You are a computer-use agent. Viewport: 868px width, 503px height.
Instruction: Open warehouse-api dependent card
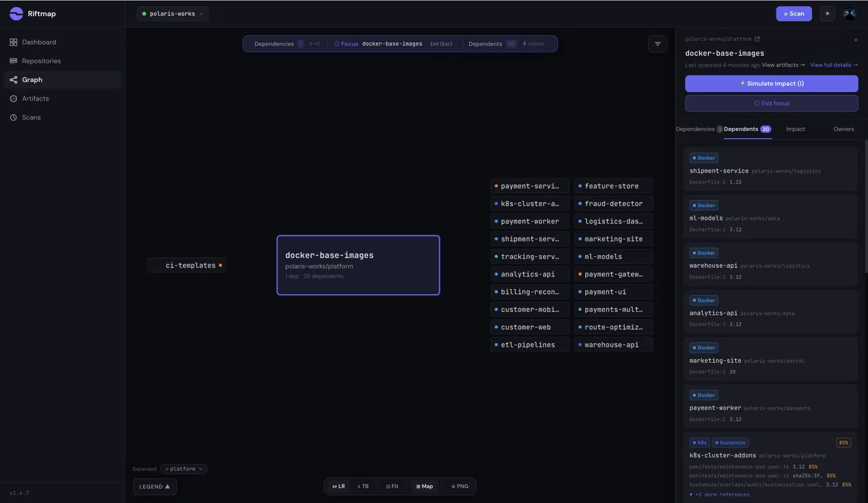pyautogui.click(x=770, y=264)
